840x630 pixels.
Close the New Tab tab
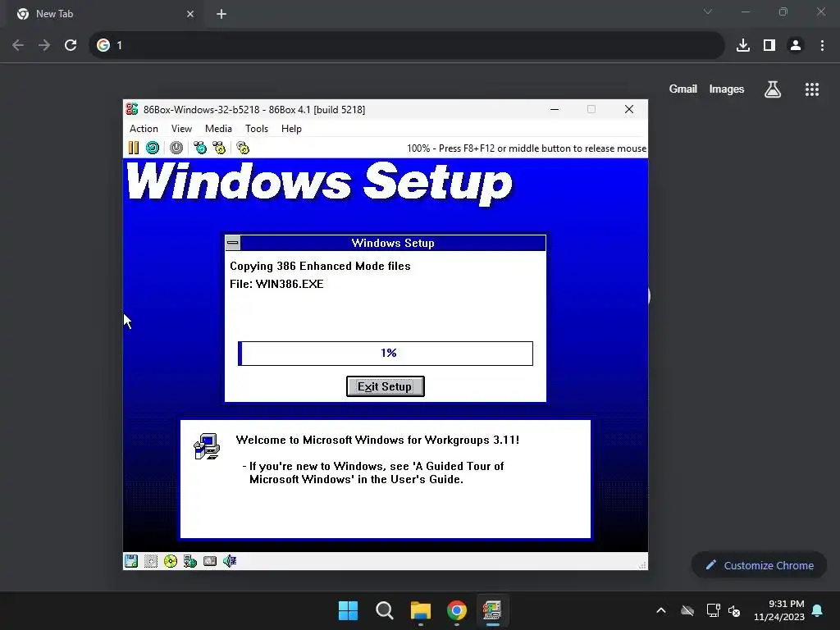pyautogui.click(x=190, y=14)
